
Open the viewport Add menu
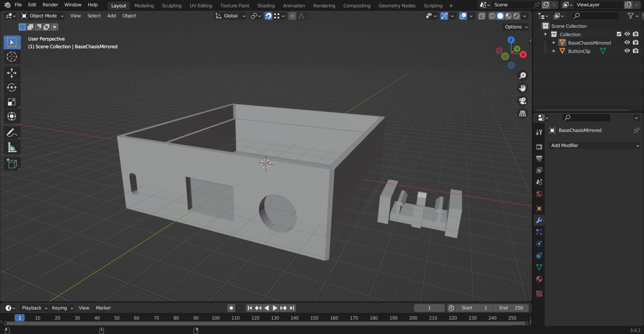coord(111,16)
